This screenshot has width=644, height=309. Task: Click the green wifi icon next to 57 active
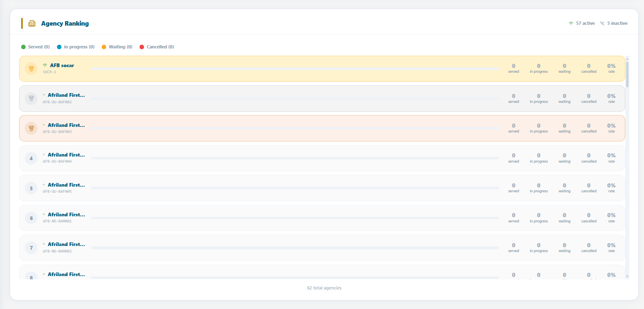[x=571, y=24]
